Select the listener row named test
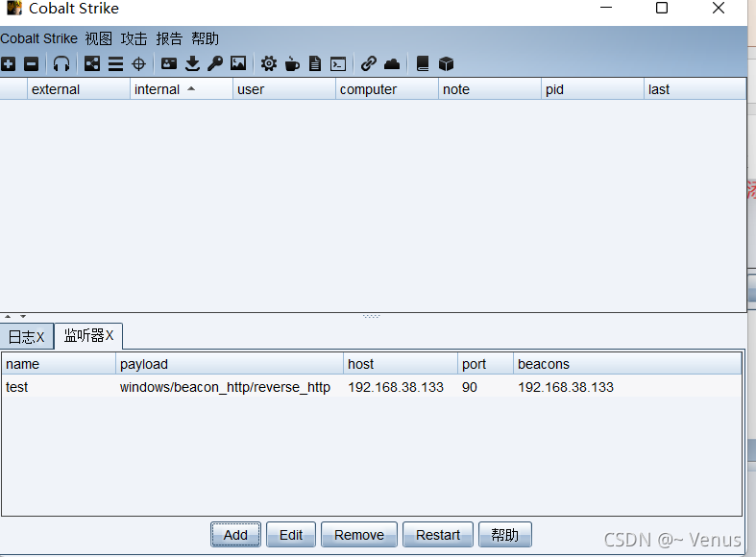This screenshot has width=756, height=557. point(371,387)
